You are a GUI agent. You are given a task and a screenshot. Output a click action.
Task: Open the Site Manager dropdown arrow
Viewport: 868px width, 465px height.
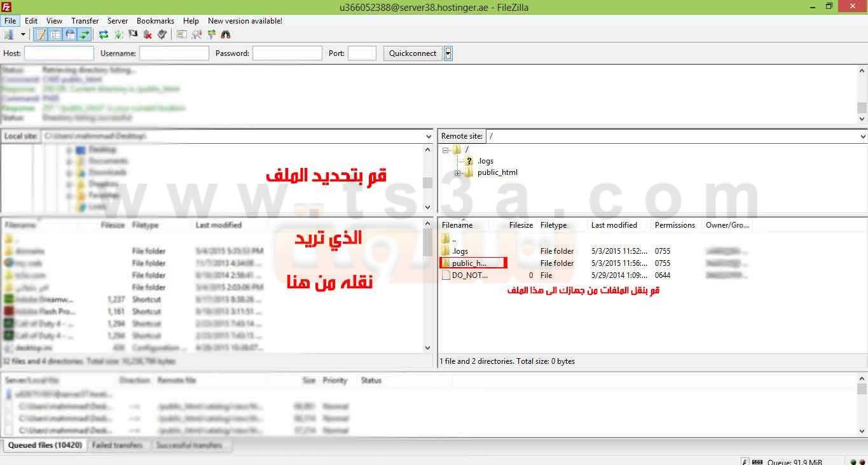click(x=23, y=34)
